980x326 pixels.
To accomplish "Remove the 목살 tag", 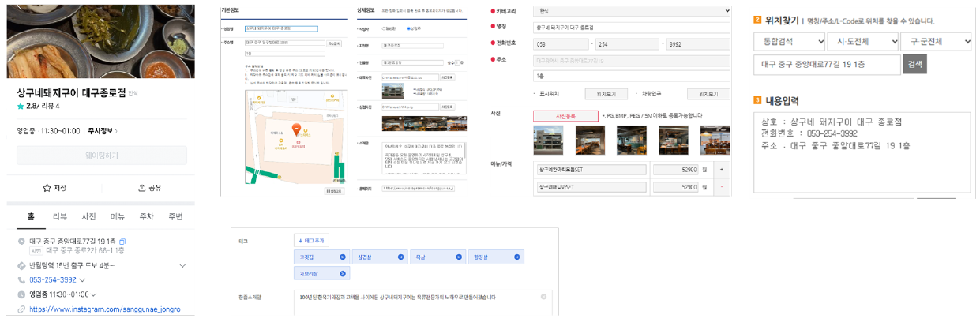I will (x=458, y=257).
